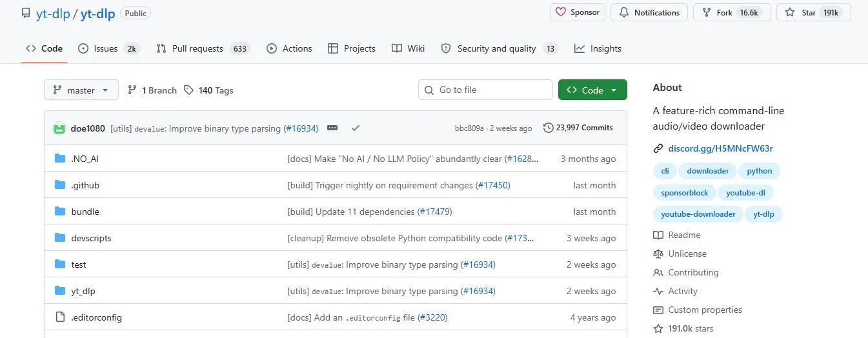
Task: Open commit link #17479
Action: [x=435, y=212]
